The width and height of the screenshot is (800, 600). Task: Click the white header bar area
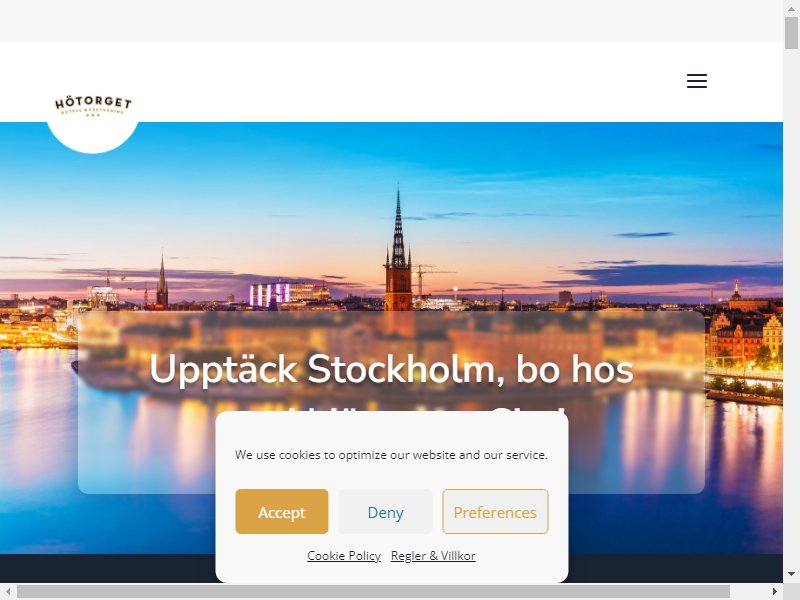(x=391, y=82)
